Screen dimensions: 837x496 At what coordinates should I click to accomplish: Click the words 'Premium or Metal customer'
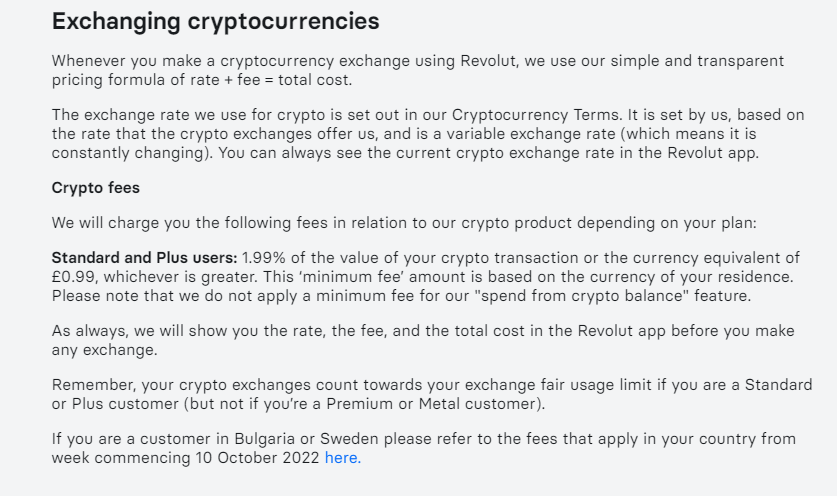(x=432, y=404)
